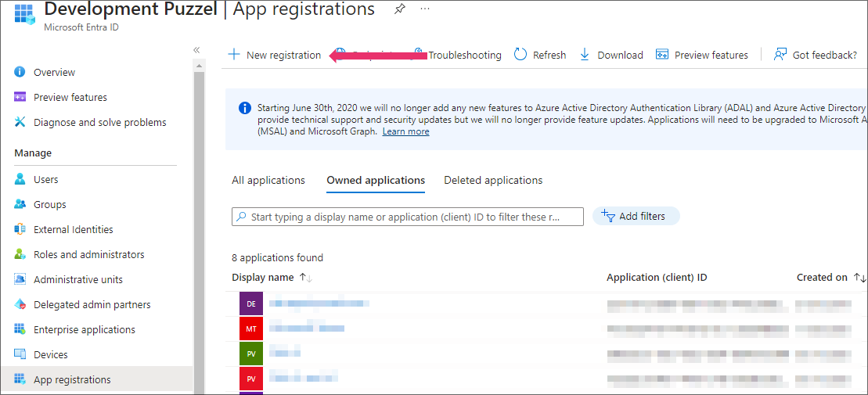Image resolution: width=868 pixels, height=395 pixels.
Task: Click the Refresh circular arrow icon
Action: point(520,54)
